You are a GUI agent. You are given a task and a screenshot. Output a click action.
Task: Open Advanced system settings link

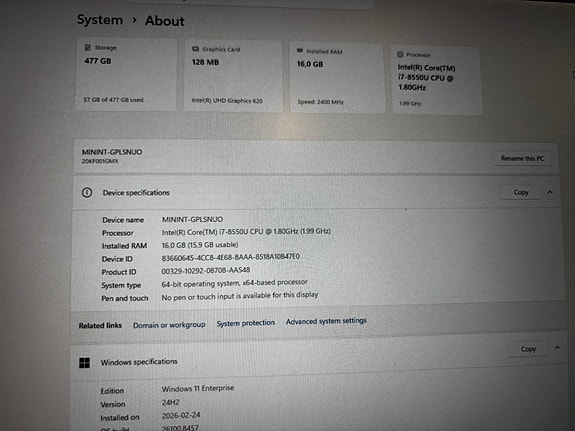click(x=326, y=321)
